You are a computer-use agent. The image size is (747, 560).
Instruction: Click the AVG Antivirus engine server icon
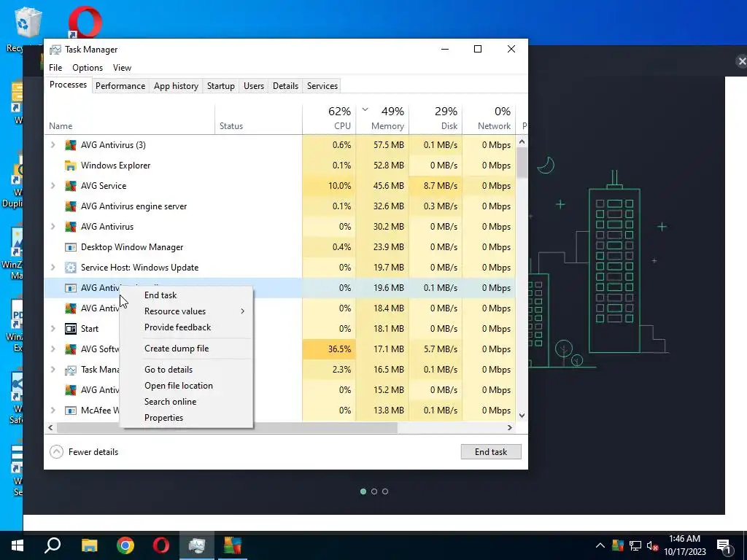71,206
